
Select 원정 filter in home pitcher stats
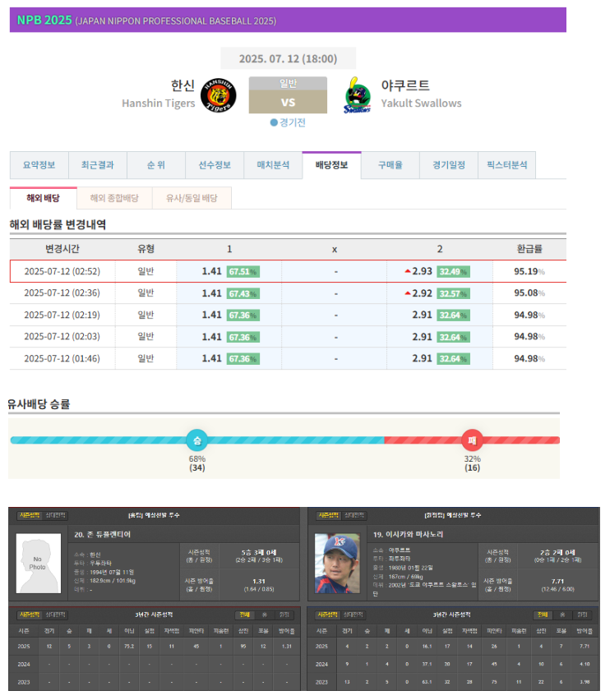pos(284,615)
